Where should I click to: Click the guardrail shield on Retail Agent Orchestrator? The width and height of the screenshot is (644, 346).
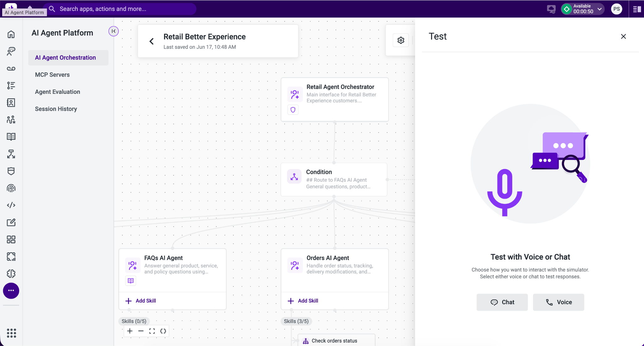[x=293, y=110]
